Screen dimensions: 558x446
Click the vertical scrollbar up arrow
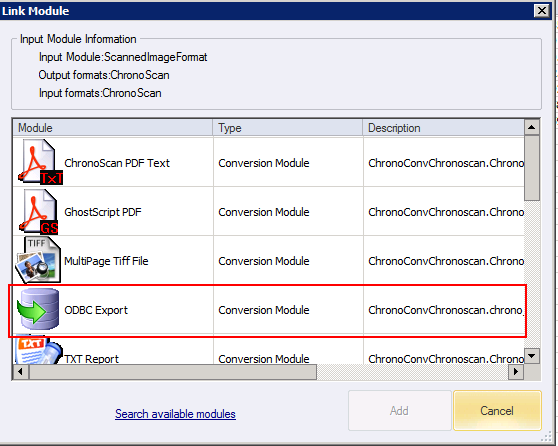(532, 127)
